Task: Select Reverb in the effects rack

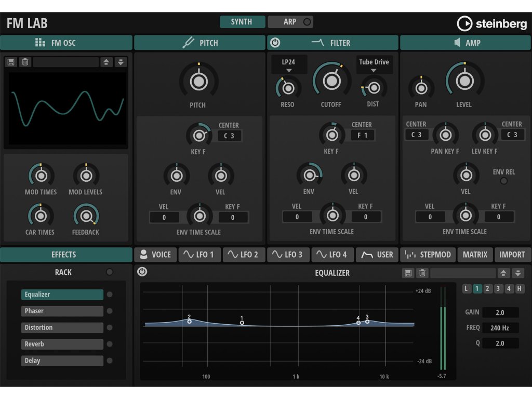Action: 62,344
